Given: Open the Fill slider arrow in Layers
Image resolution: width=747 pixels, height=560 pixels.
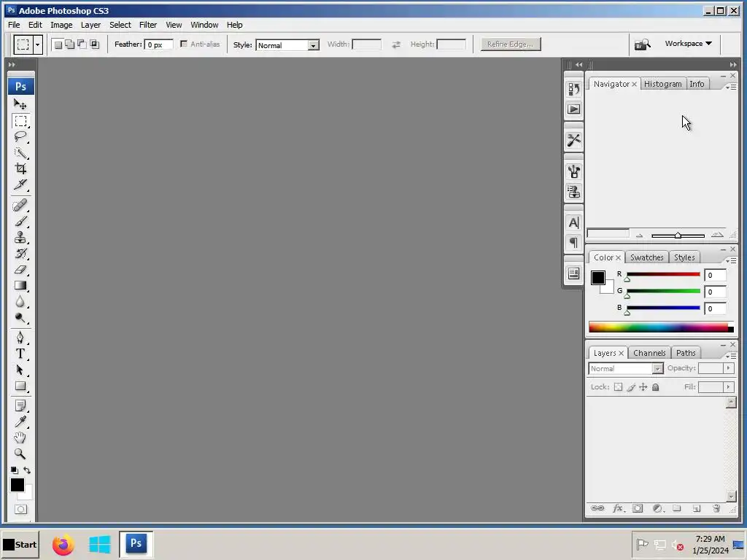Looking at the screenshot, I should [729, 387].
